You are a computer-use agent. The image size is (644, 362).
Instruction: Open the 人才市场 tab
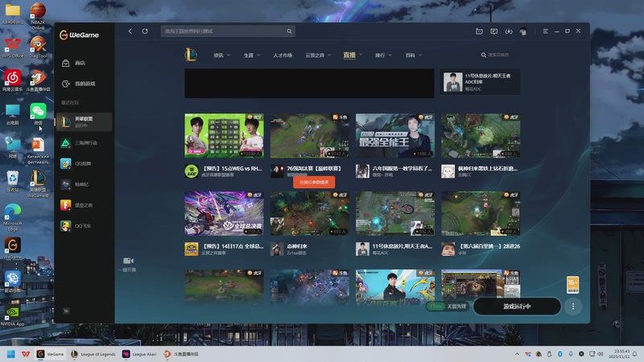(x=283, y=56)
